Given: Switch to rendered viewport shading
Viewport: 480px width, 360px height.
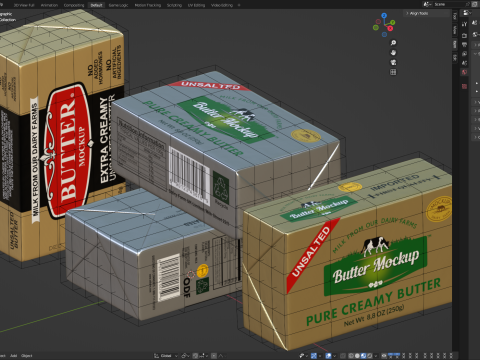Looking at the screenshot, I should click(370, 356).
